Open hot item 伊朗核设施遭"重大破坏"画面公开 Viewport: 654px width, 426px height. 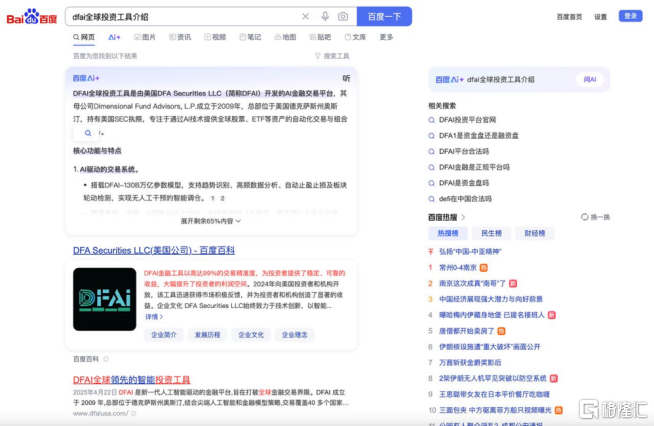coord(490,347)
